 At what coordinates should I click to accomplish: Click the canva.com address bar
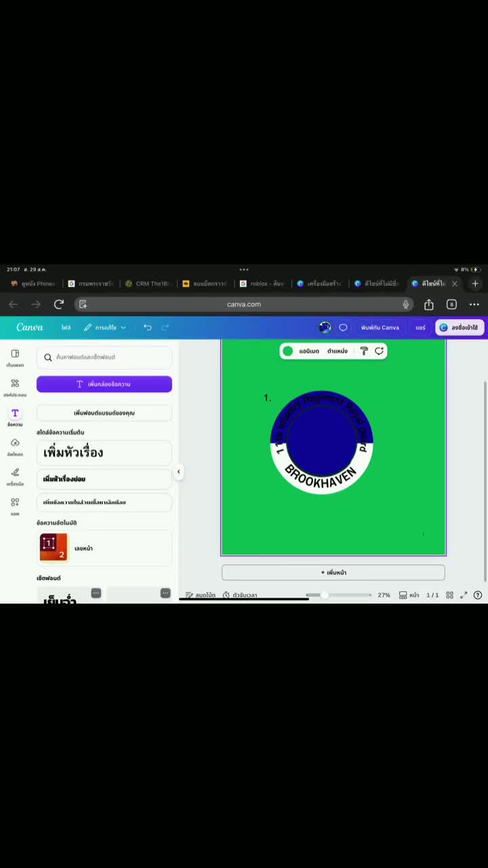click(x=244, y=304)
